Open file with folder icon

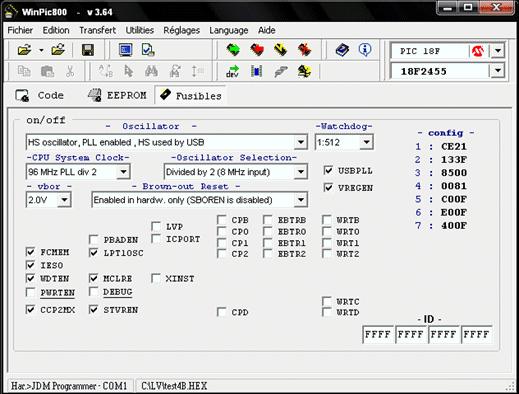[x=24, y=50]
